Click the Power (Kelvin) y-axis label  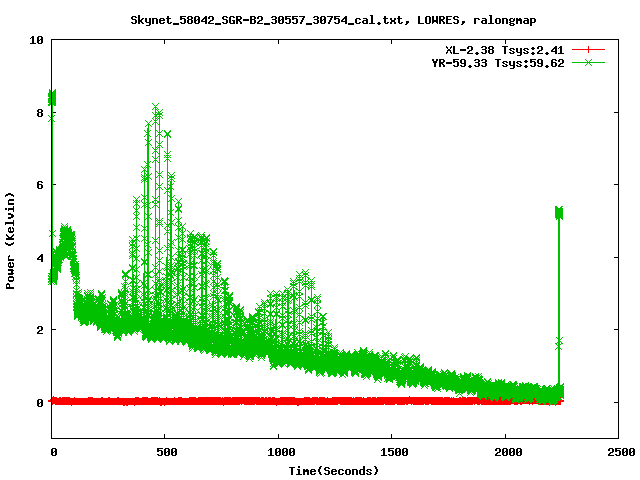(x=10, y=241)
